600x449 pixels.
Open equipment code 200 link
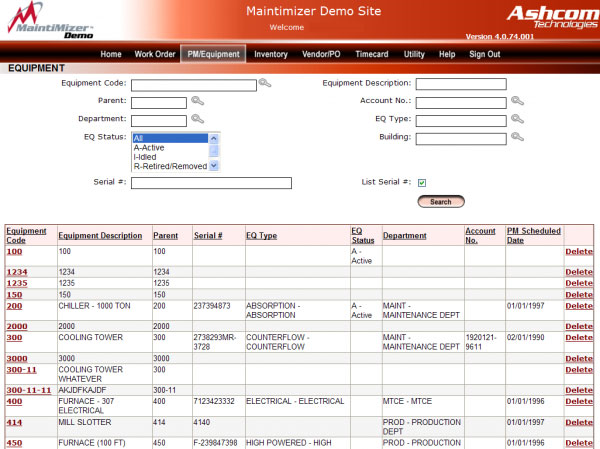15,306
